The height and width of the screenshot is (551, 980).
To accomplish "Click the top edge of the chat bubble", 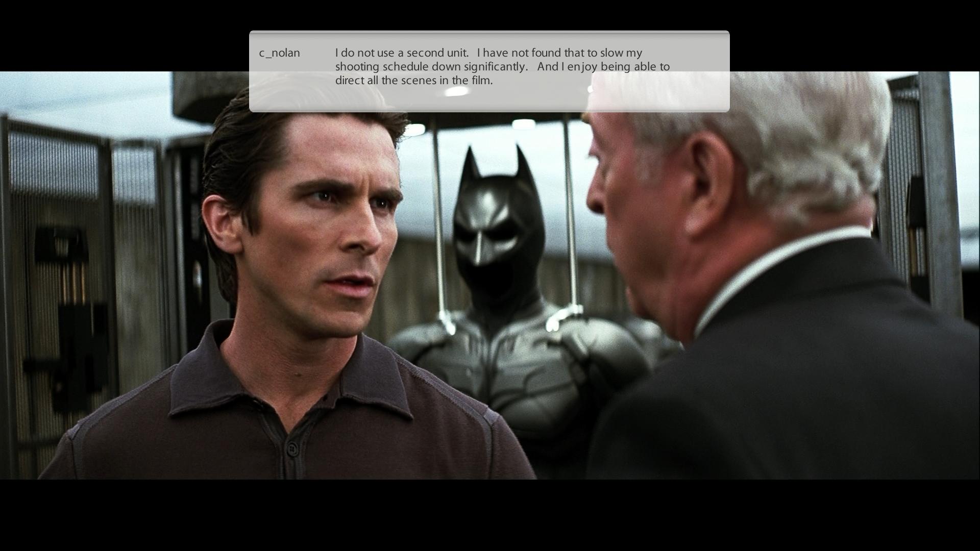I will coord(489,32).
